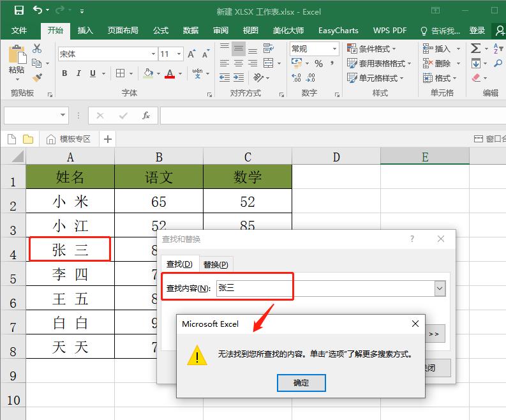Open folder icon in tab bar
Screen dimensions: 506x420
(x=28, y=139)
